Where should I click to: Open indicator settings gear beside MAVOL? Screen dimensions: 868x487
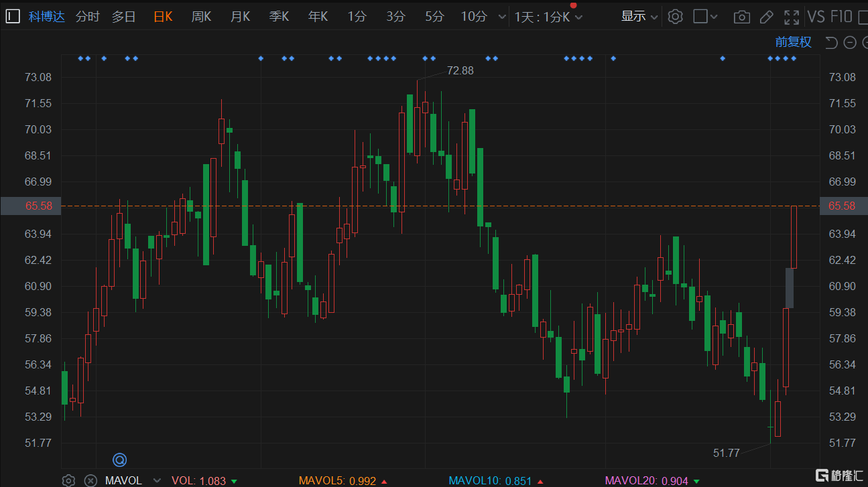point(68,480)
